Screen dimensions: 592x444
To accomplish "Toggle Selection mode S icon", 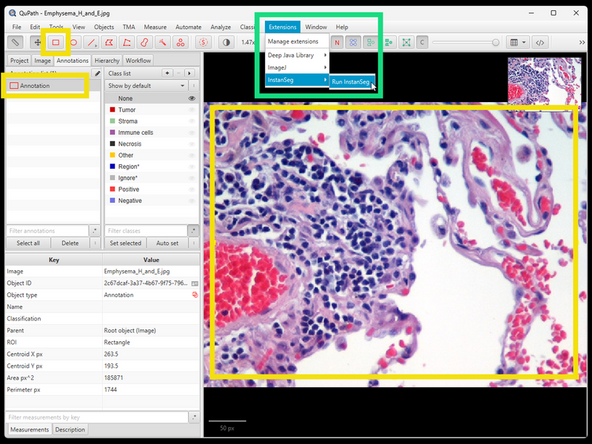I will 204,42.
